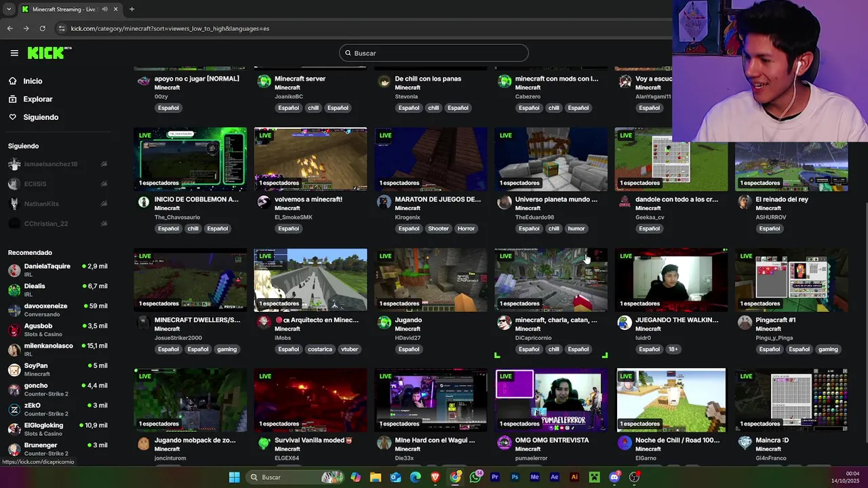Image resolution: width=868 pixels, height=488 pixels.
Task: Click iMobs channel avatar
Action: 264,323
